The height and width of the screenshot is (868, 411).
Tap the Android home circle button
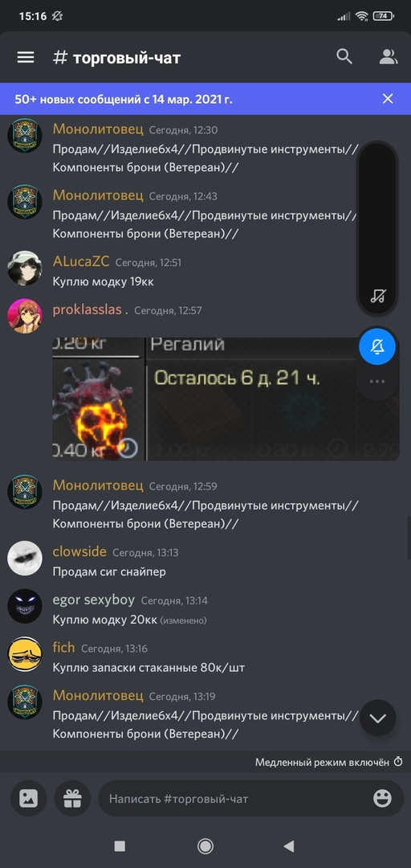(x=205, y=845)
